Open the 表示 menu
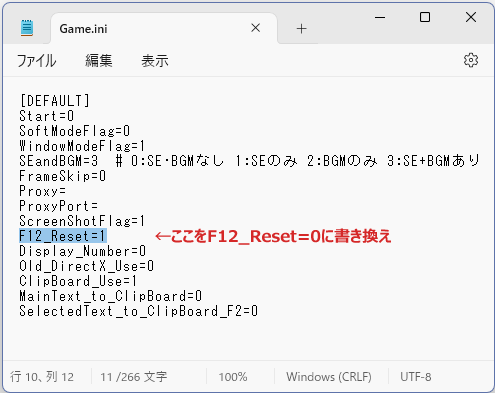495x393 pixels. (155, 61)
